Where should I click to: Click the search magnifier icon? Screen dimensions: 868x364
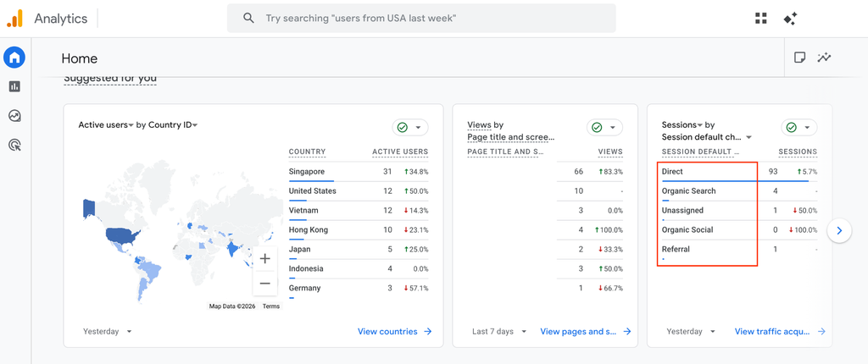click(249, 19)
